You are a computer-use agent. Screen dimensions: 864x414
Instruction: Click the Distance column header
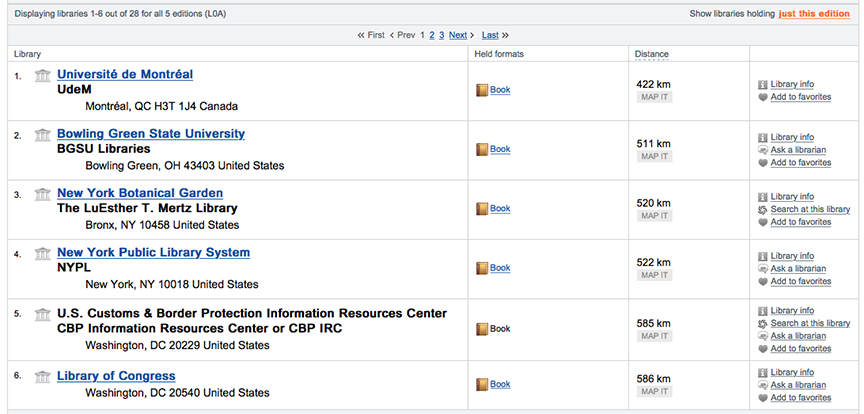coord(651,54)
